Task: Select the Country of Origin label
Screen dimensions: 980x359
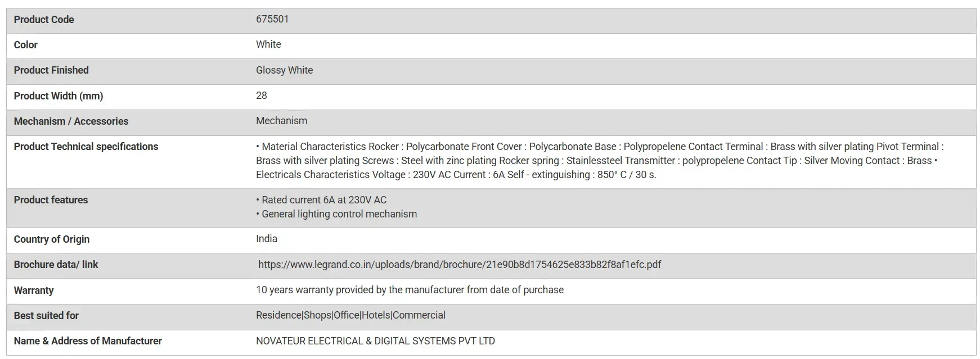Action: point(52,239)
